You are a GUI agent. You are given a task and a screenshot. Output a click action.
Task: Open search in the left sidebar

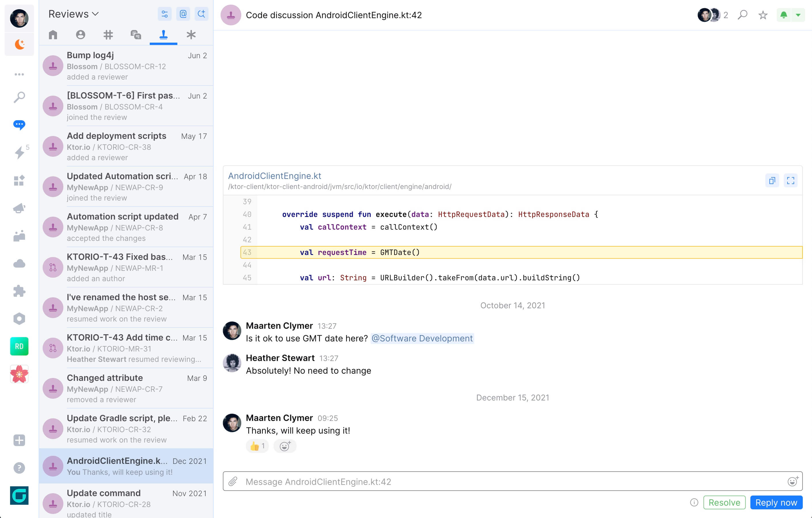pos(19,97)
